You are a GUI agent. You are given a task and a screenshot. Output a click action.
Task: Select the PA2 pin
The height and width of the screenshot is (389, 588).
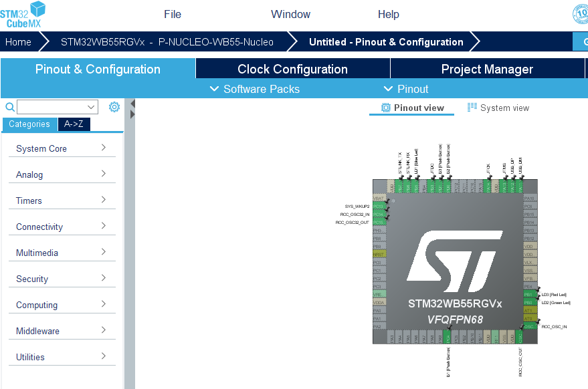coord(379,327)
